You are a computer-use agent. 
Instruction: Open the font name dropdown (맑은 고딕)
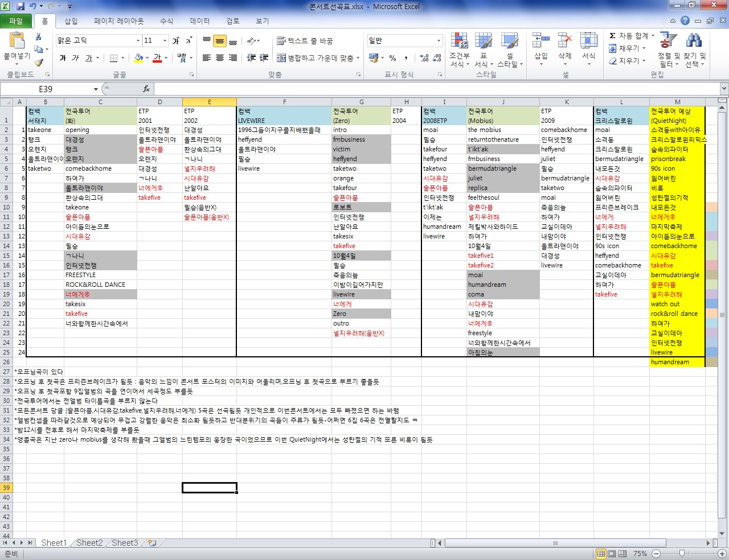(x=138, y=41)
